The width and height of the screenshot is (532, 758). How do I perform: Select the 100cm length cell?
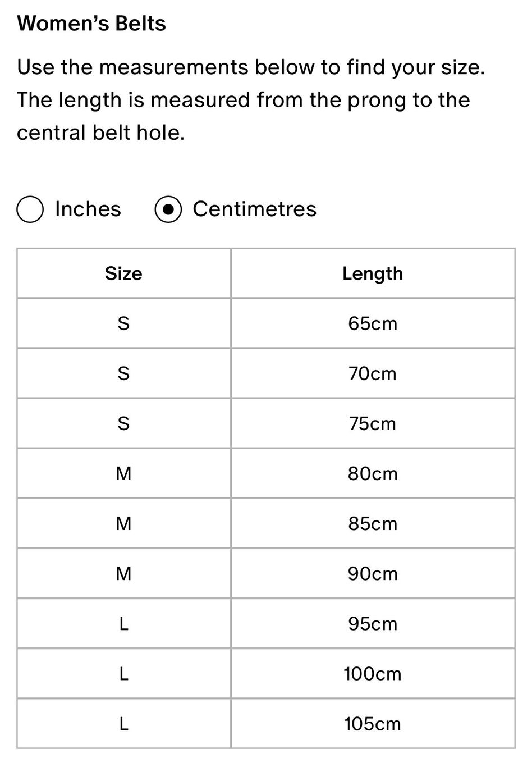pyautogui.click(x=373, y=673)
